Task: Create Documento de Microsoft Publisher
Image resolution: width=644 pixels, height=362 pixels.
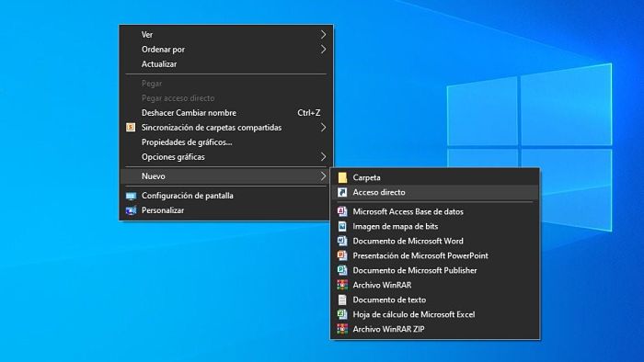Action: click(435, 270)
